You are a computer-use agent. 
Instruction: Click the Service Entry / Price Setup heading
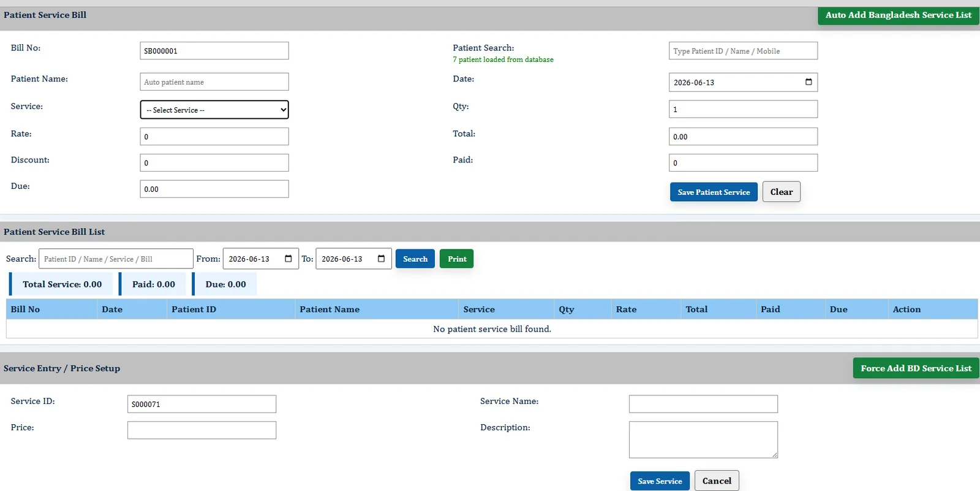point(62,368)
